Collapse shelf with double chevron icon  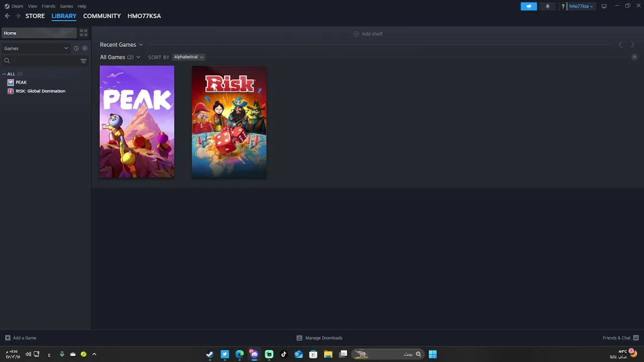pos(634,57)
